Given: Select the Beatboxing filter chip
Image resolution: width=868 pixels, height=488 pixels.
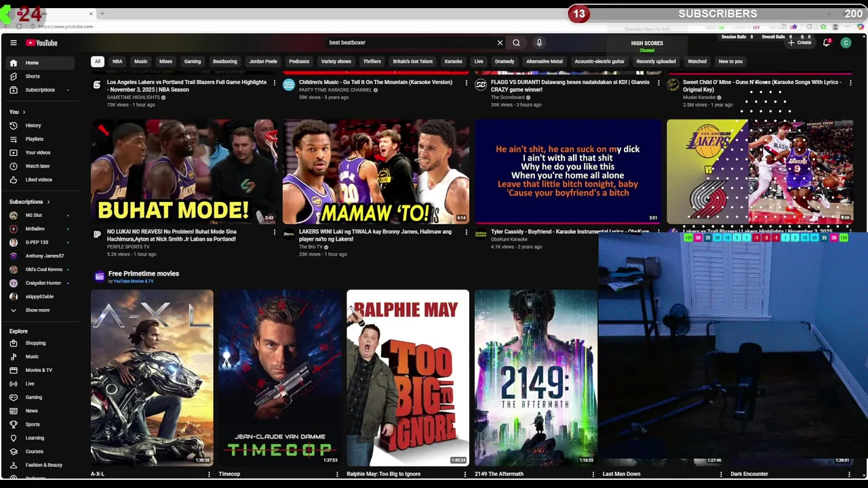Looking at the screenshot, I should (x=225, y=62).
